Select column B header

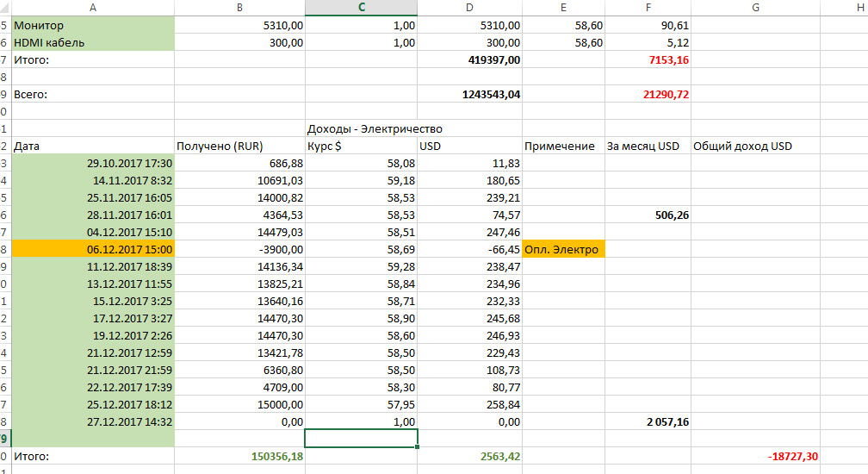(x=239, y=8)
